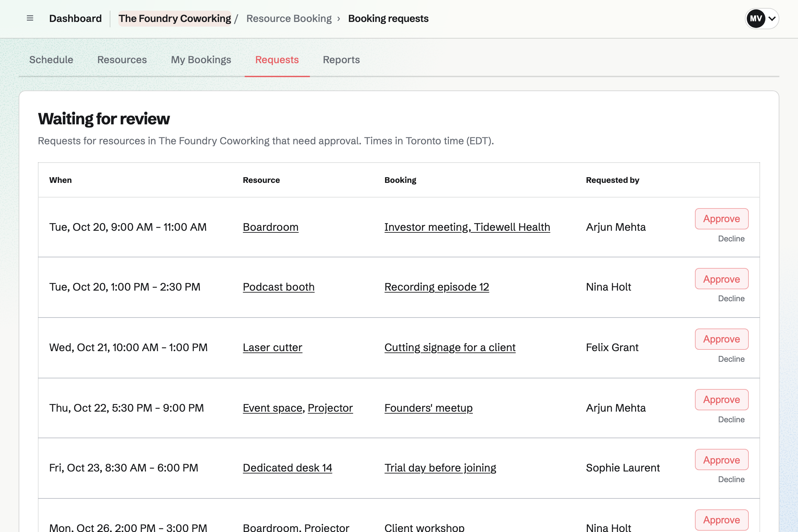Image resolution: width=798 pixels, height=532 pixels.
Task: View the Founders' meetup booking
Action: pos(429,408)
